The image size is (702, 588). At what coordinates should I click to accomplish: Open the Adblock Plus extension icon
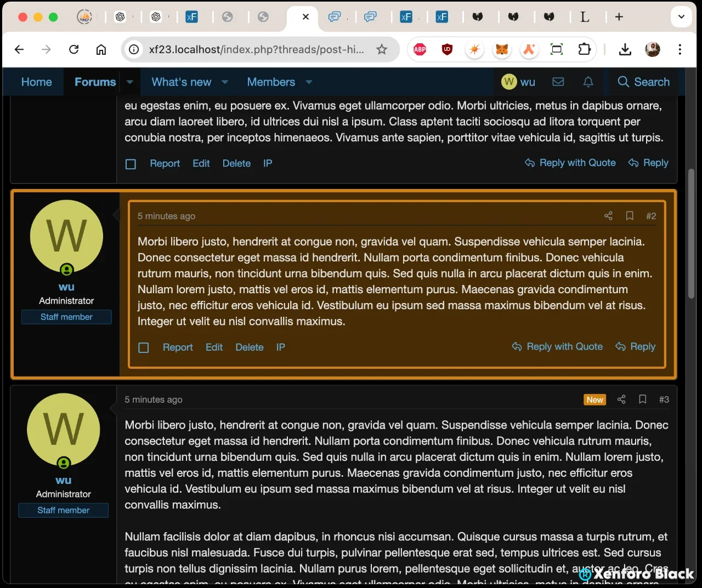(x=420, y=50)
